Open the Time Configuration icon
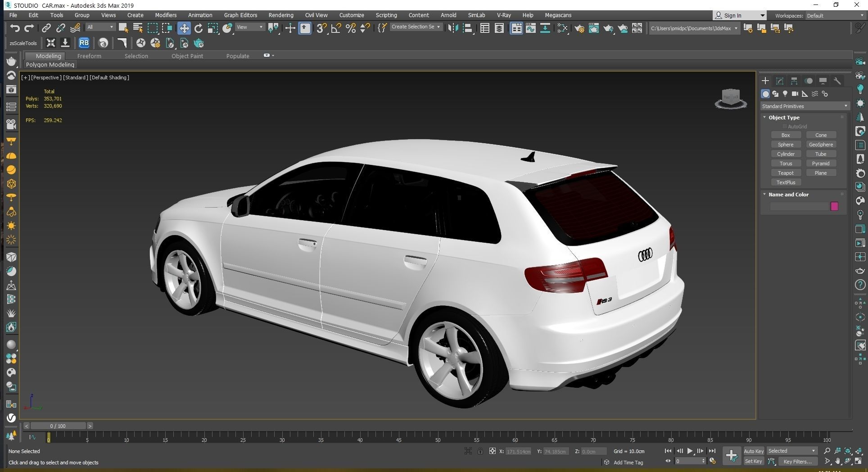 point(713,461)
